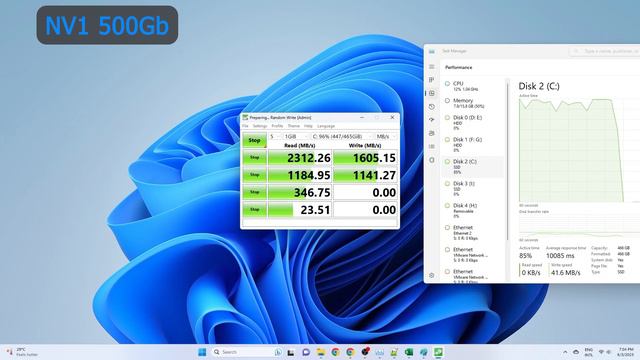Open Profile menu in CrystalDiskMark
Viewport: 640px width, 360px height.
[277, 126]
